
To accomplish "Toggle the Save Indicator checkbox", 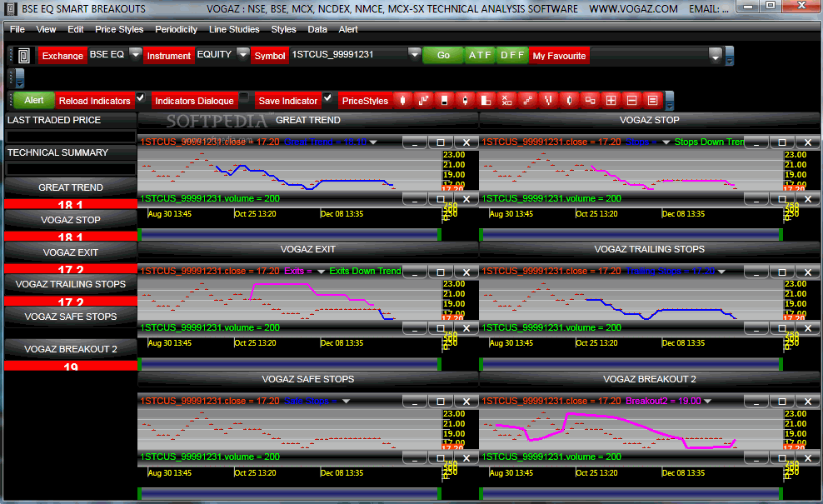I will tap(327, 97).
